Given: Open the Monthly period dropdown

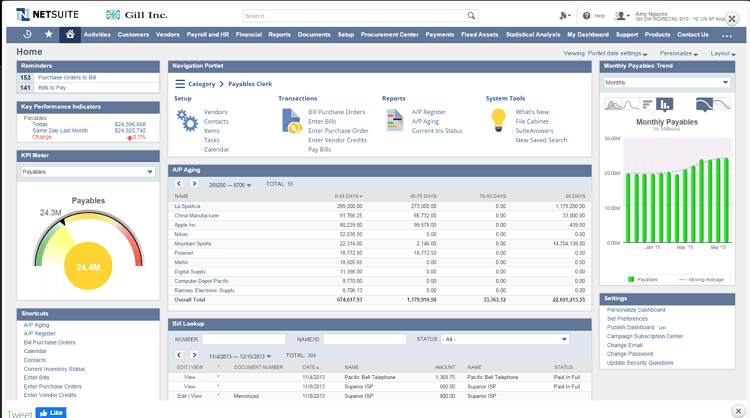Looking at the screenshot, I should 667,83.
